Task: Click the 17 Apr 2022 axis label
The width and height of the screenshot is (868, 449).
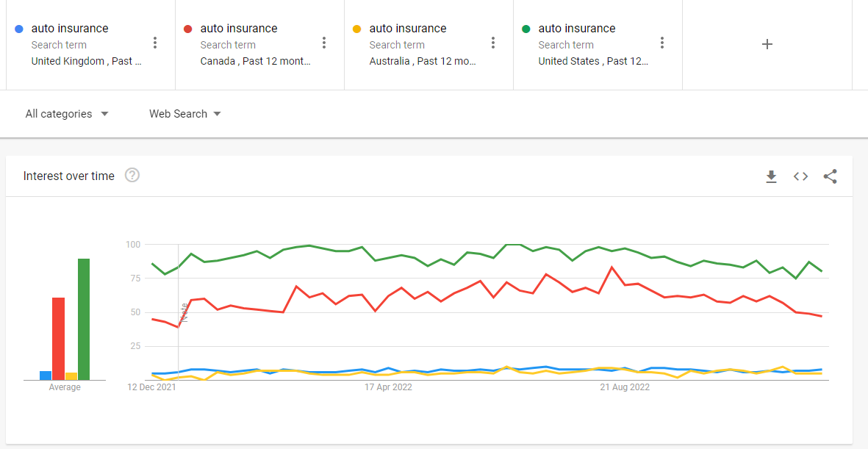Action: (x=388, y=387)
